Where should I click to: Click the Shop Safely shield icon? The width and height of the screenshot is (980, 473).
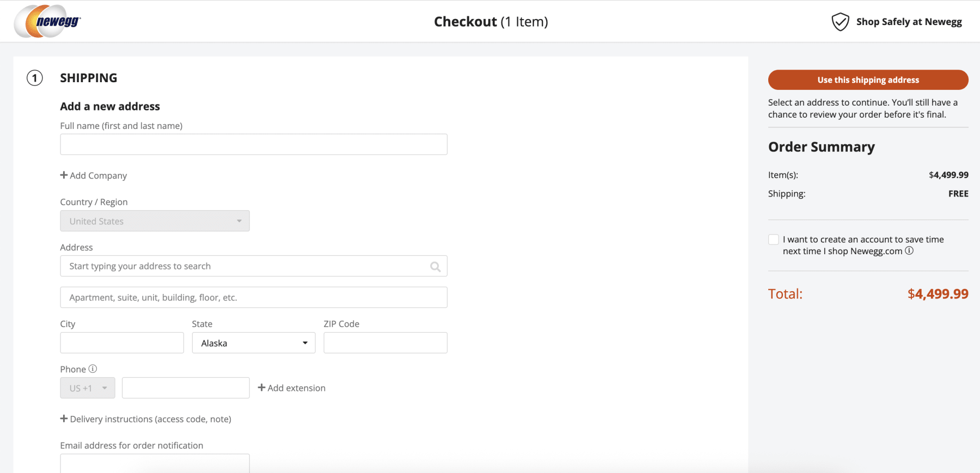pos(840,22)
